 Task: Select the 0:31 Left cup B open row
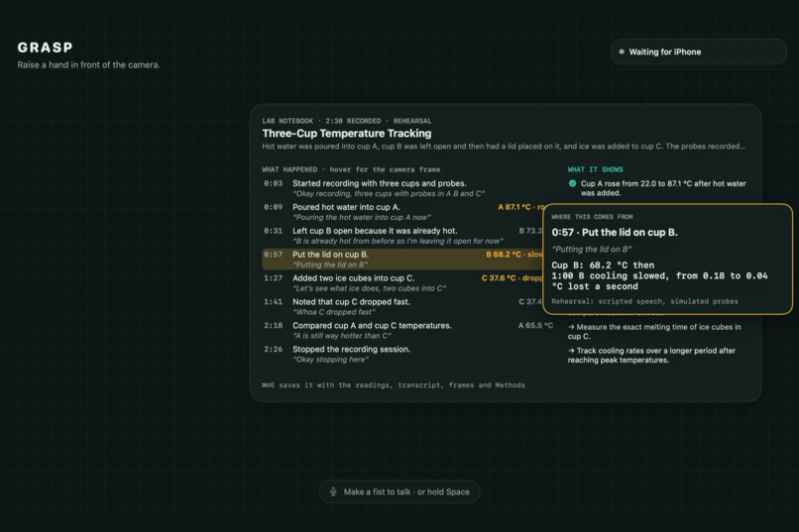tap(402, 236)
